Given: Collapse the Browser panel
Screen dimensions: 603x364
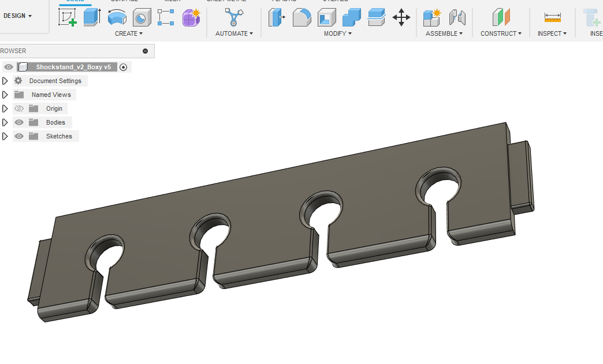Looking at the screenshot, I should pyautogui.click(x=145, y=51).
